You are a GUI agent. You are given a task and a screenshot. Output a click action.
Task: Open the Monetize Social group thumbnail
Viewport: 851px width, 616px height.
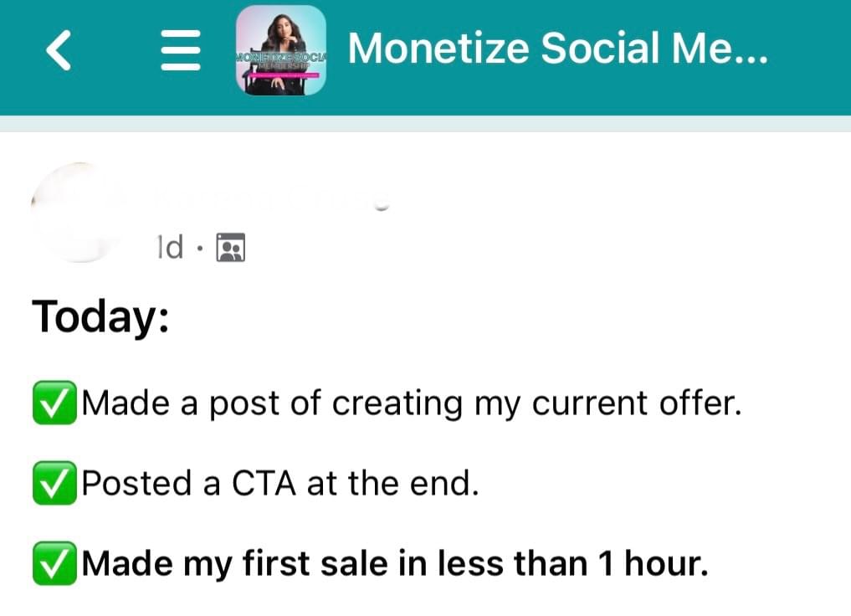click(x=280, y=50)
